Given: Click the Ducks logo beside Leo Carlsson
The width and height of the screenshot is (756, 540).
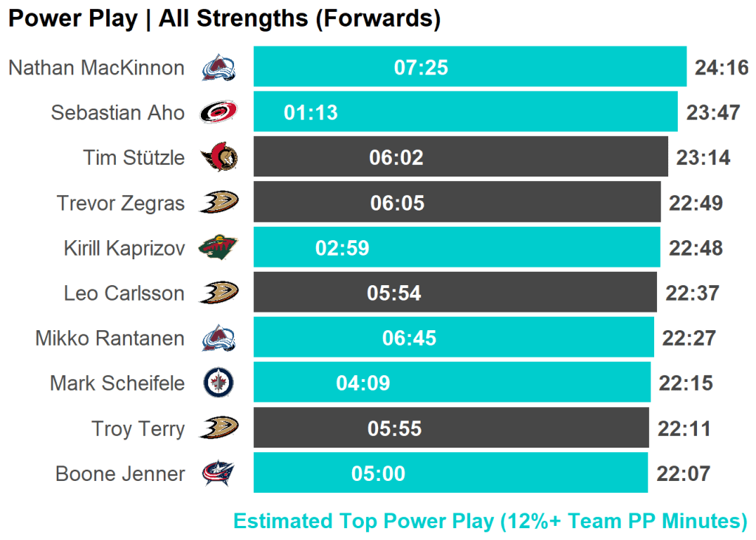Looking at the screenshot, I should click(219, 293).
